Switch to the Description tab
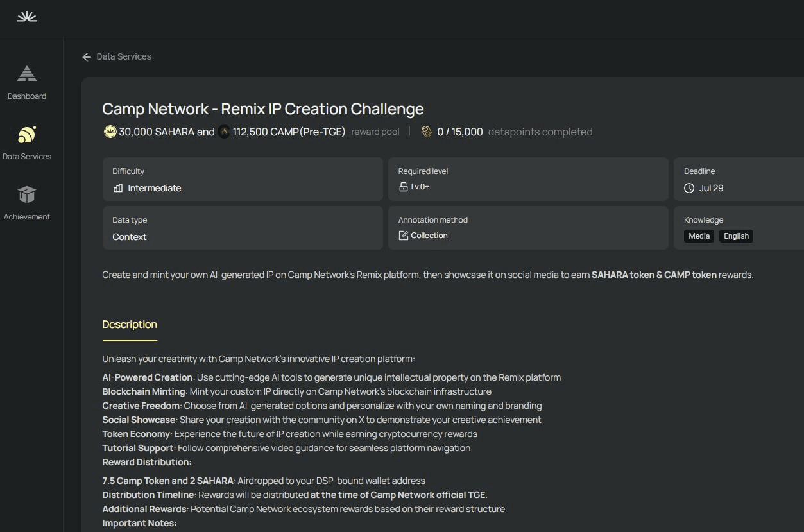 [130, 325]
